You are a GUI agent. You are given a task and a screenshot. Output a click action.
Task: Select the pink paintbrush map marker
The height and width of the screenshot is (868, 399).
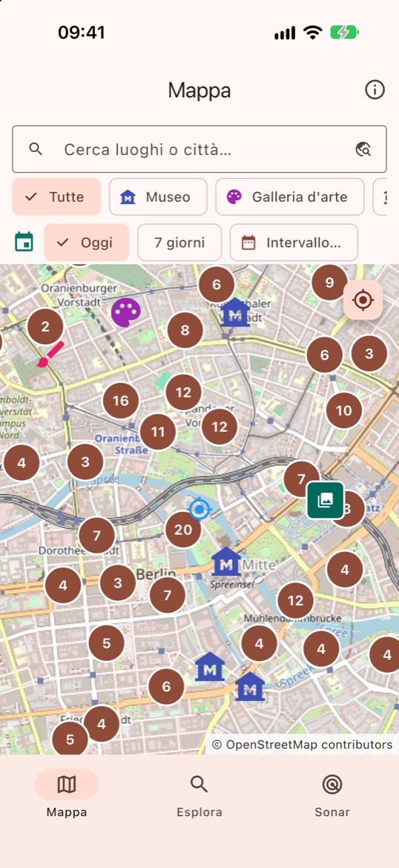point(50,355)
